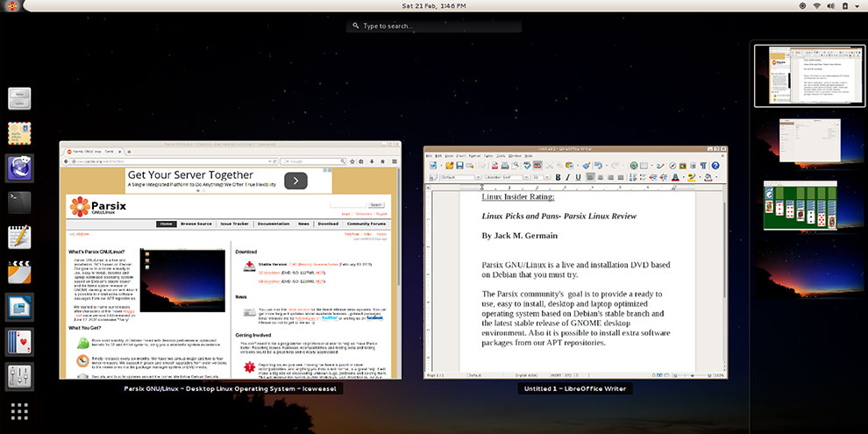The height and width of the screenshot is (434, 868).
Task: Toggle numbered list in Writer
Action: coord(633,177)
